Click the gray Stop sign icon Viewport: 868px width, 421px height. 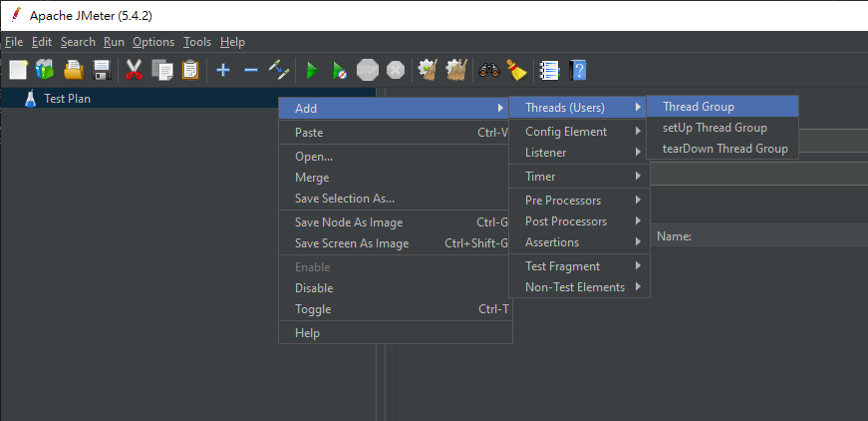pos(368,71)
